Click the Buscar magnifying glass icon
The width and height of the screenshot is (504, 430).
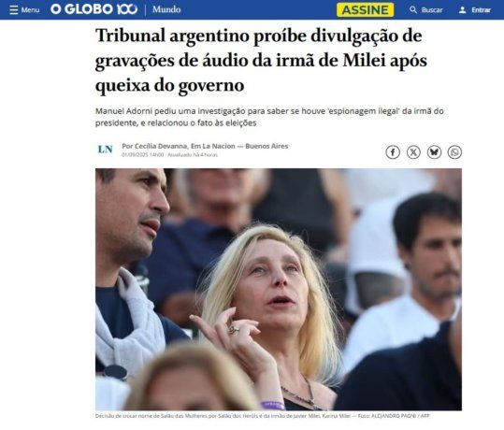413,10
